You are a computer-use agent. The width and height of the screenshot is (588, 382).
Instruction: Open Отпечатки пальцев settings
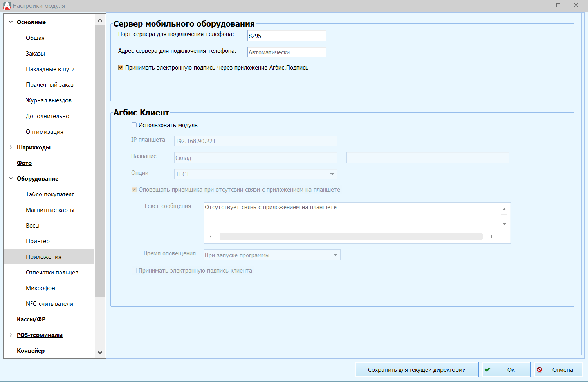click(52, 273)
